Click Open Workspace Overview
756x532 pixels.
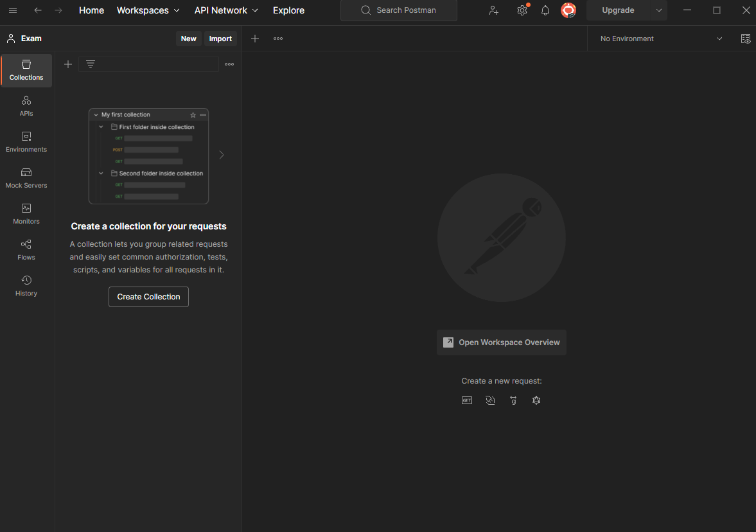click(502, 342)
